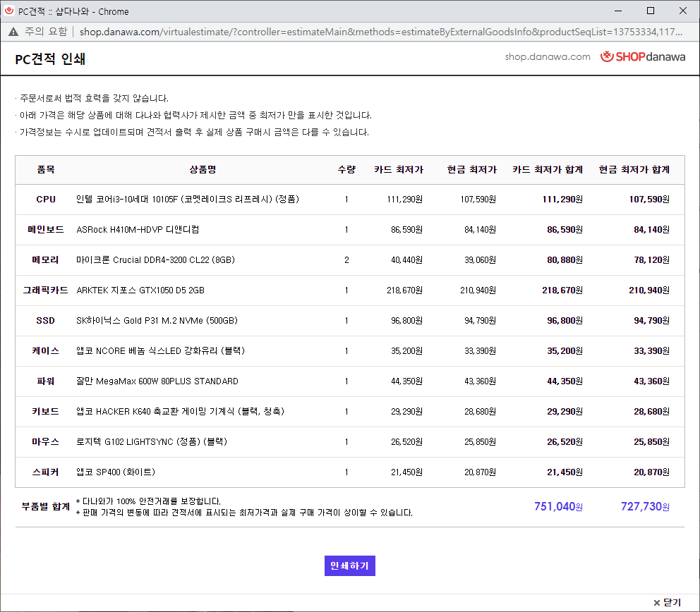Click keyboard card total 29,290원 in bold
The height and width of the screenshot is (612, 700).
coord(565,412)
